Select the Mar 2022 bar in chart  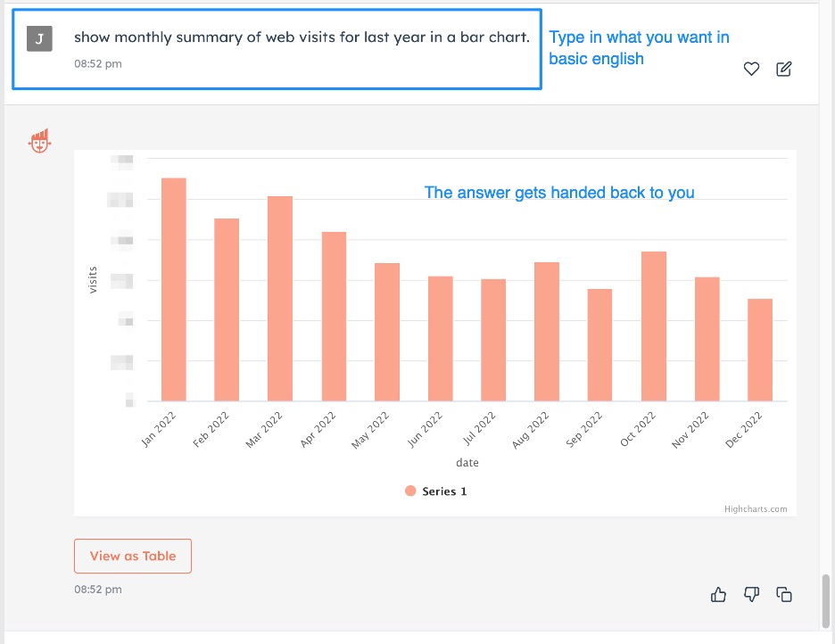coord(280,299)
